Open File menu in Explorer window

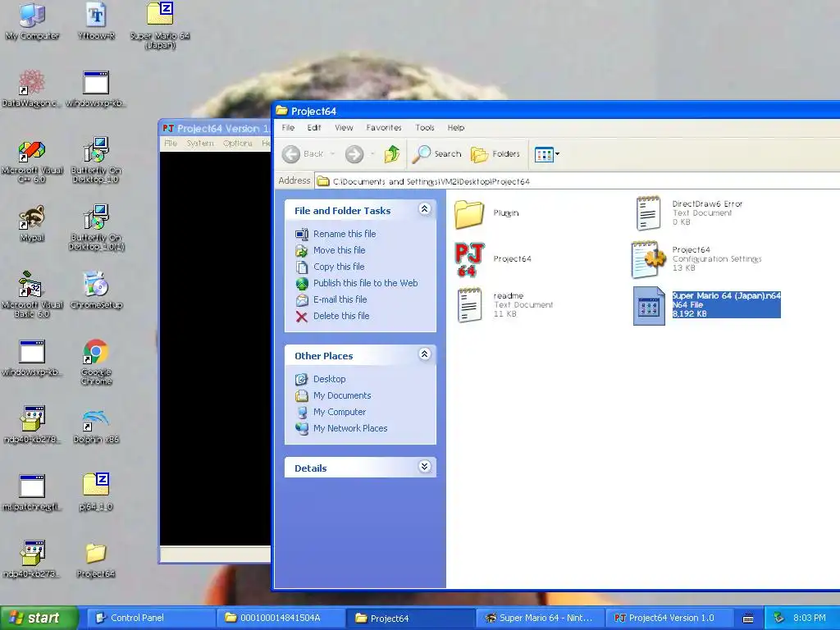[x=288, y=127]
